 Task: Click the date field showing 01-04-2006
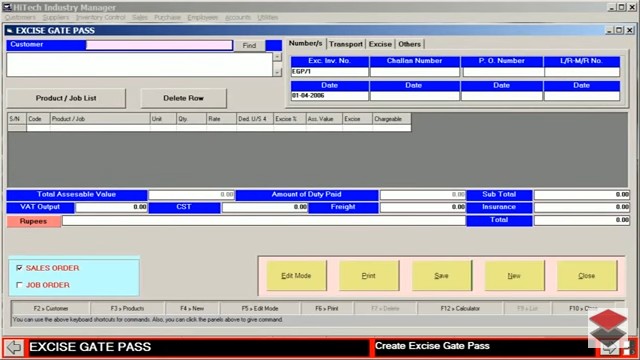329,96
